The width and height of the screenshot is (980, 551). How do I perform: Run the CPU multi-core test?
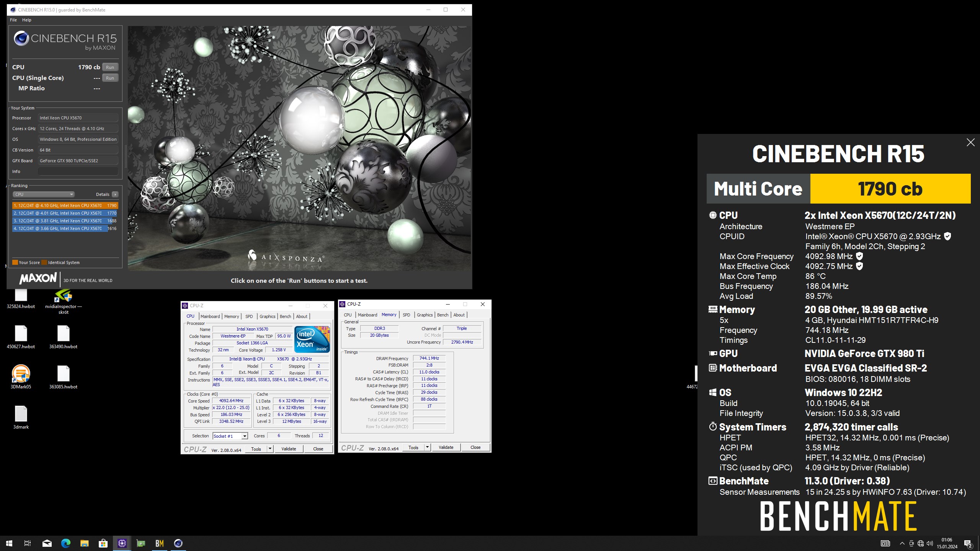[110, 67]
